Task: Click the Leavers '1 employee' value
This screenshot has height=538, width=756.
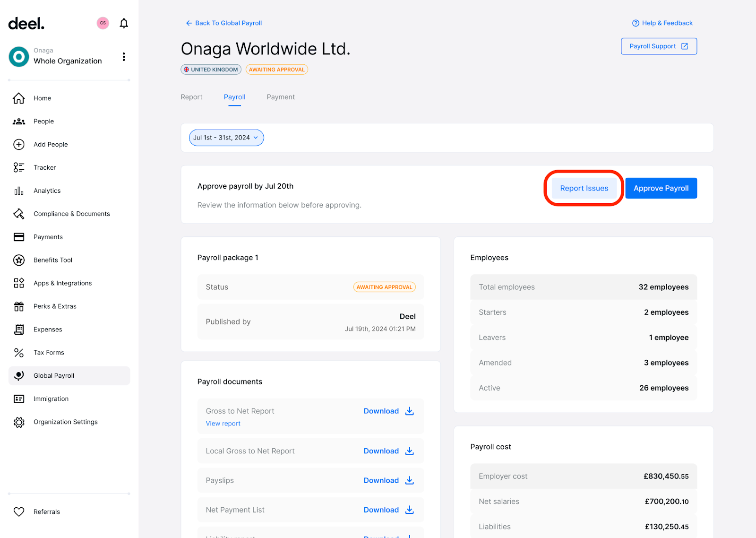Action: coord(669,338)
